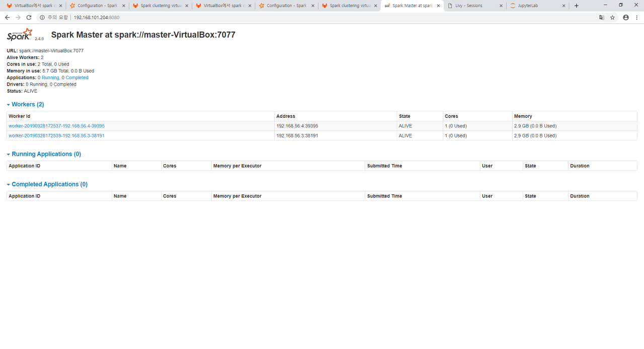Click the 'Drivers: 0 Running, 0 Completed' line
The image size is (644, 349).
point(42,84)
